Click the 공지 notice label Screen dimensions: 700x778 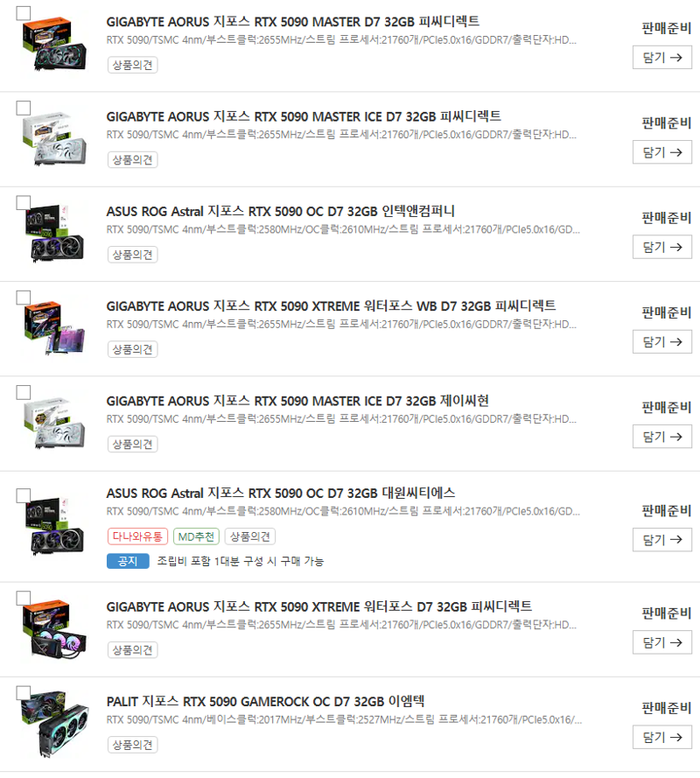128,561
